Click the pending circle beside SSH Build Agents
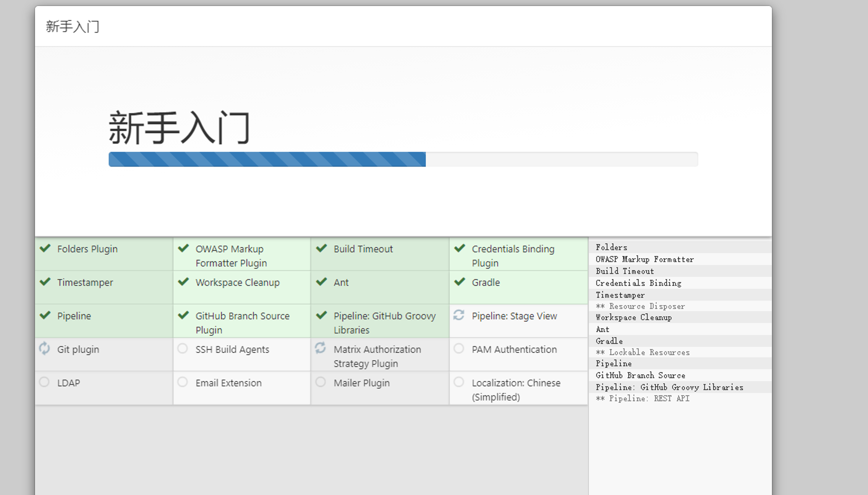This screenshot has width=868, height=495. click(x=183, y=348)
